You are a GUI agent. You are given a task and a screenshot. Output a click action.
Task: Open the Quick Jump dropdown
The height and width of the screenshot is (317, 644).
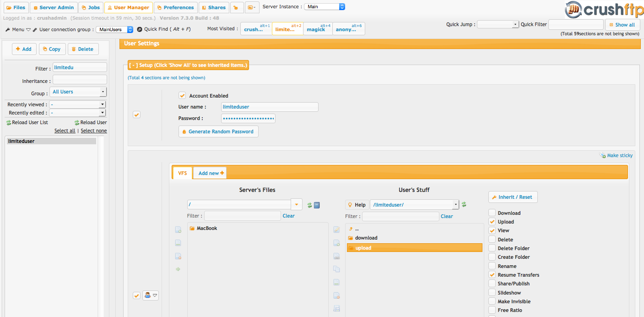[498, 25]
